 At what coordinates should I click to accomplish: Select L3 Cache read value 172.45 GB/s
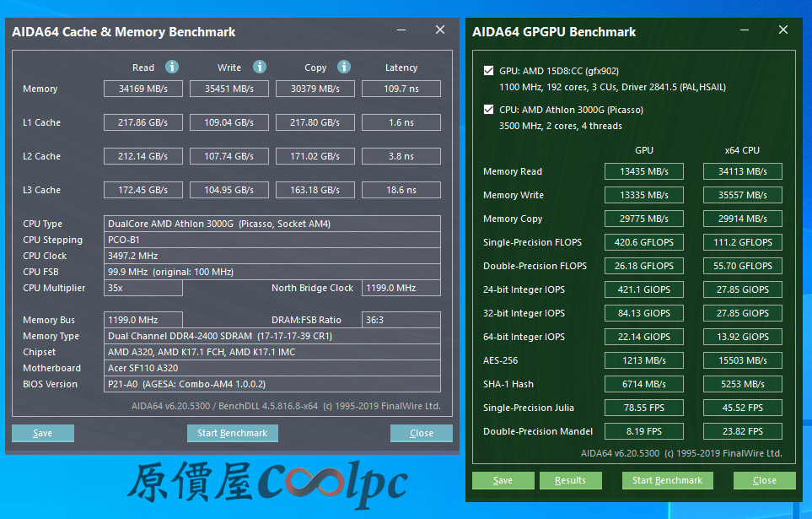click(x=143, y=190)
